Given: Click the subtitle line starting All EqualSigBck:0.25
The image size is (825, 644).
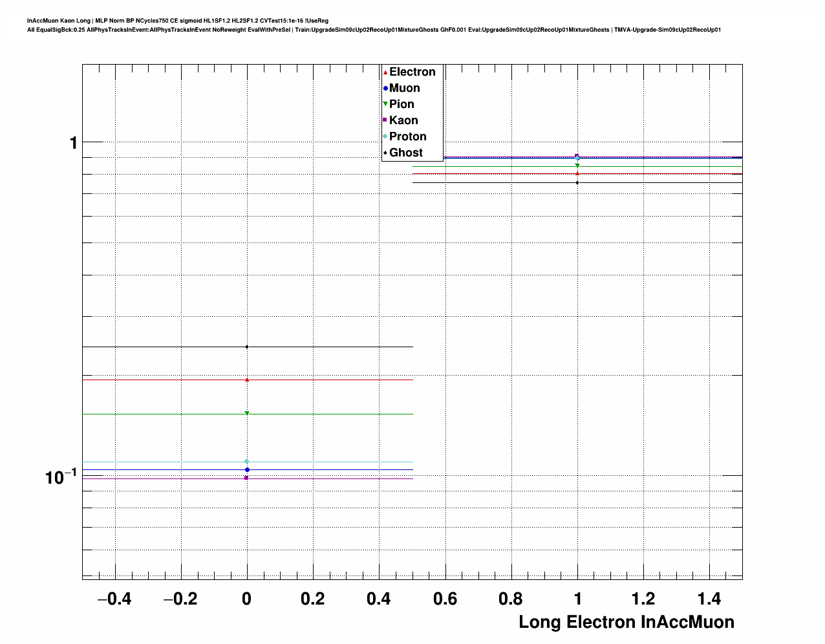Looking at the screenshot, I should click(374, 30).
